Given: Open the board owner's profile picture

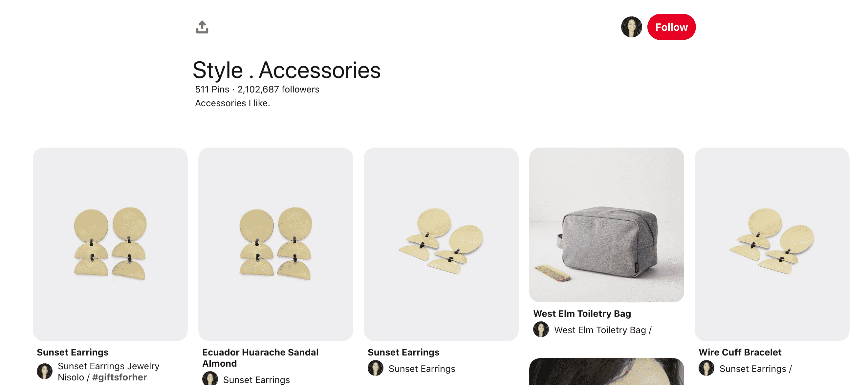Looking at the screenshot, I should 631,27.
